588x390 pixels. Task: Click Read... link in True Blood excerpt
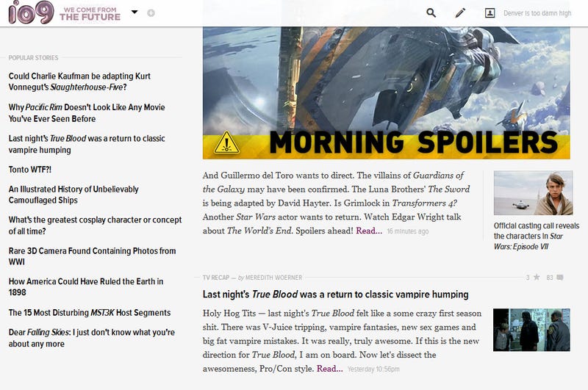[329, 368]
